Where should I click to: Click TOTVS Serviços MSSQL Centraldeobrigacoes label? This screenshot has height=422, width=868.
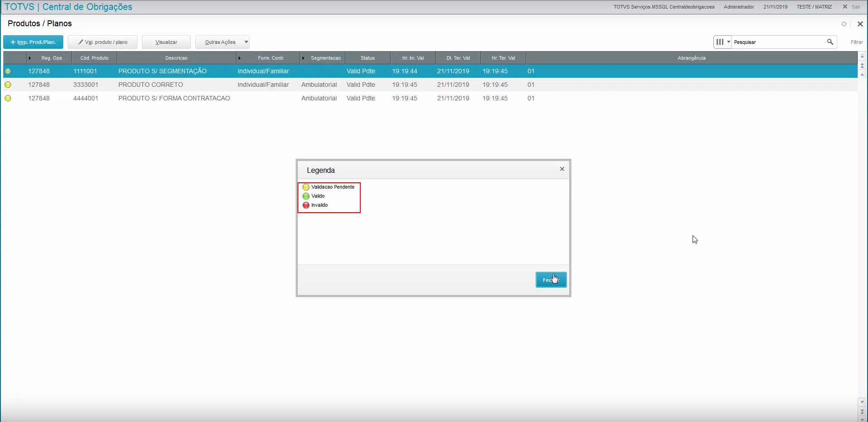[x=664, y=7]
